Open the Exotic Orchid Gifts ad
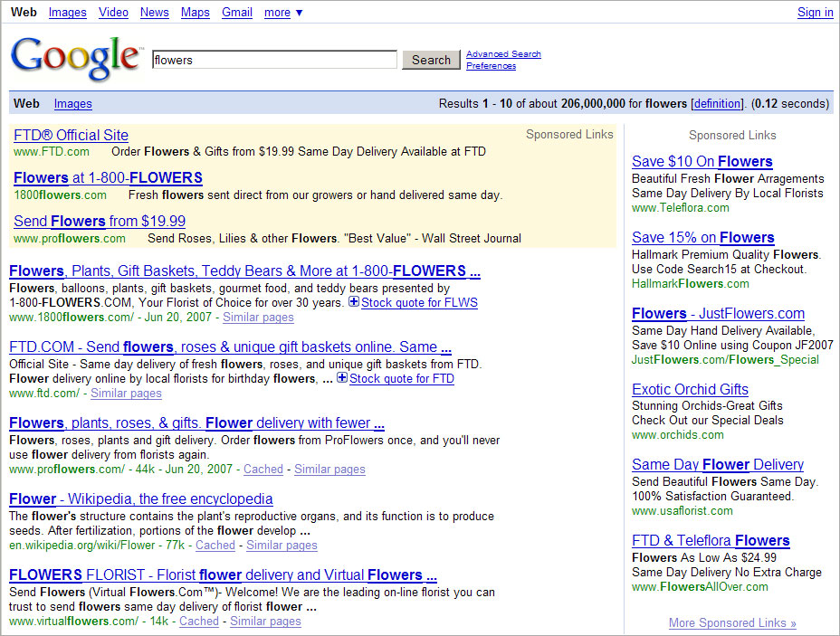Screen dimensions: 840x636 (690, 389)
